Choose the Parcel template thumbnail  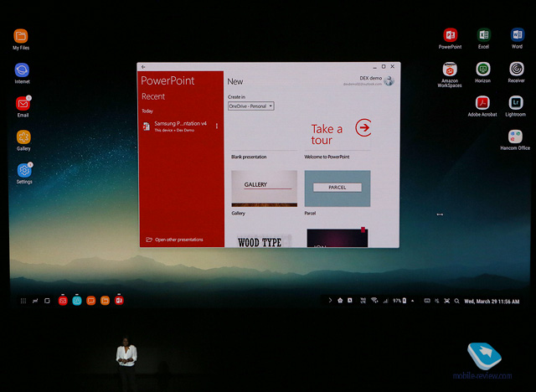tap(338, 188)
